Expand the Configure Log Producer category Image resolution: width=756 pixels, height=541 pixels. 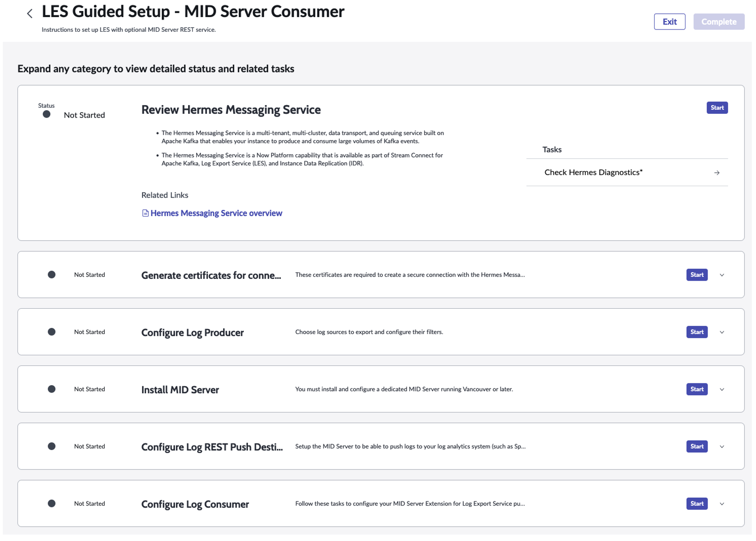pos(722,332)
